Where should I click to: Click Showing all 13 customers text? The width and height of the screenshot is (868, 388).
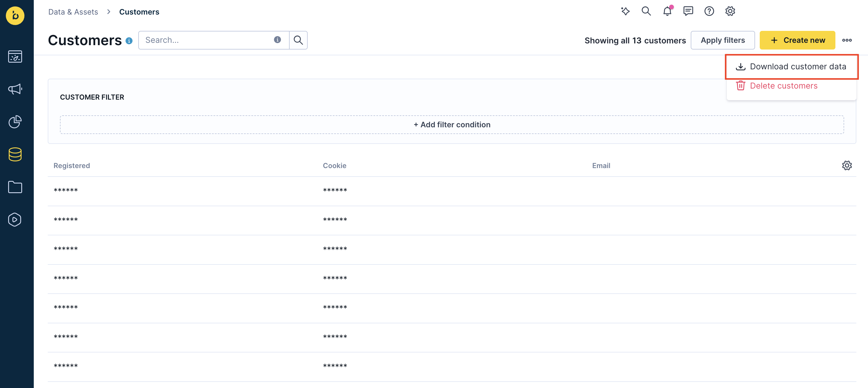tap(635, 40)
